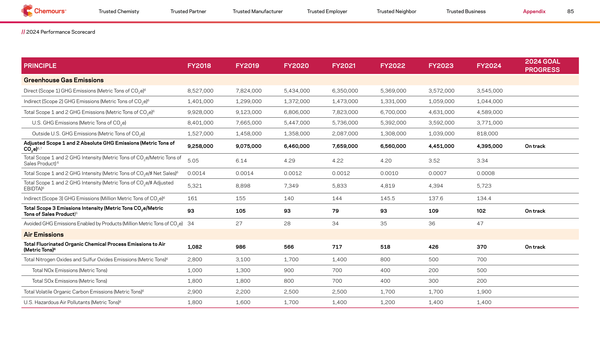Screen dimensions: 600x364
Task: Click the value 1,082 in Fluorinated row
Action: click(x=195, y=247)
